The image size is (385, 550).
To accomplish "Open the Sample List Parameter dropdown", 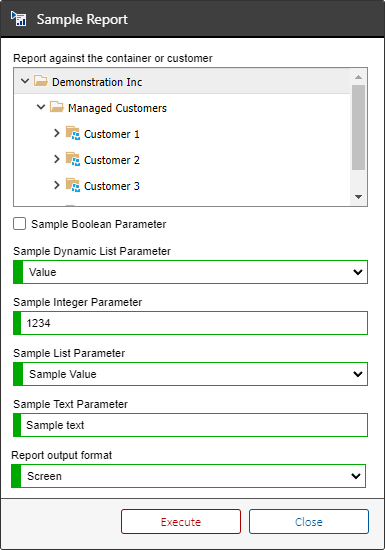I will [190, 374].
